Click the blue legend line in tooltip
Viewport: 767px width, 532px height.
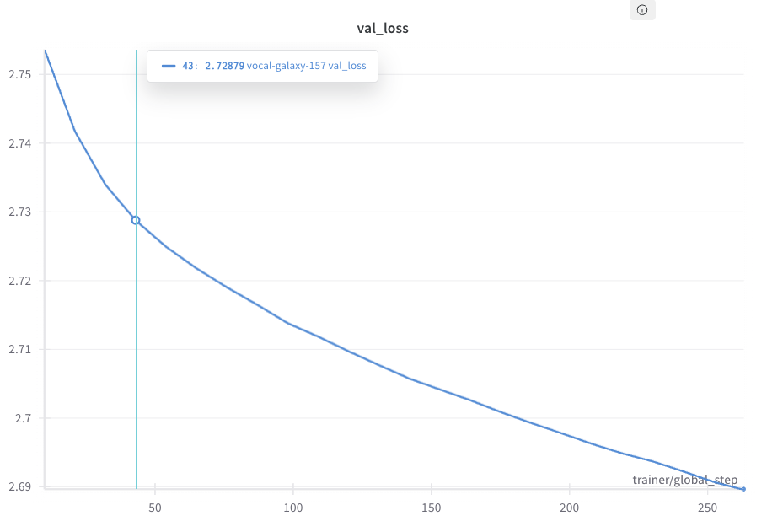pyautogui.click(x=169, y=66)
